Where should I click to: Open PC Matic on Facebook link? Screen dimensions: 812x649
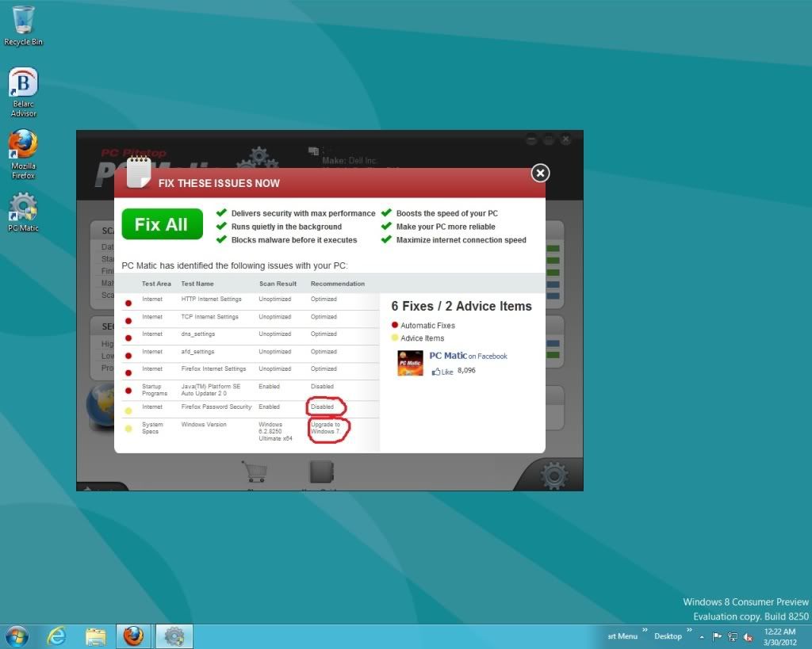[468, 356]
